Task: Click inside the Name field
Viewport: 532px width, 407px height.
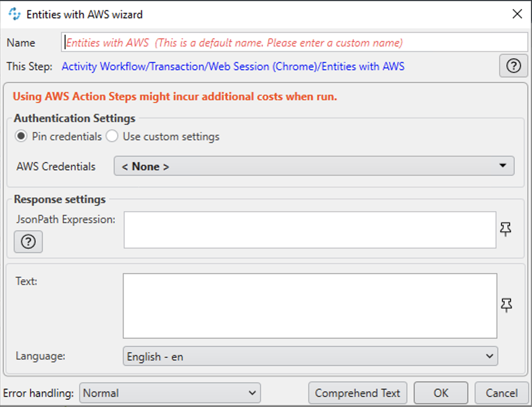Action: click(295, 43)
